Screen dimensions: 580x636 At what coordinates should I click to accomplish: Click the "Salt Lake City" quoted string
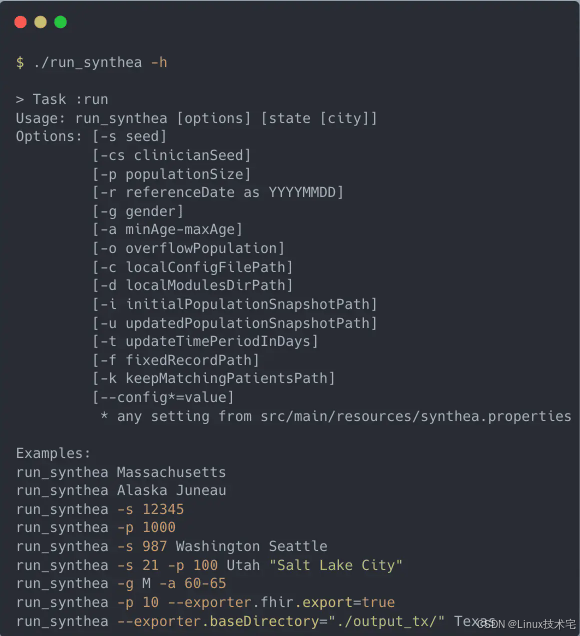tap(336, 565)
